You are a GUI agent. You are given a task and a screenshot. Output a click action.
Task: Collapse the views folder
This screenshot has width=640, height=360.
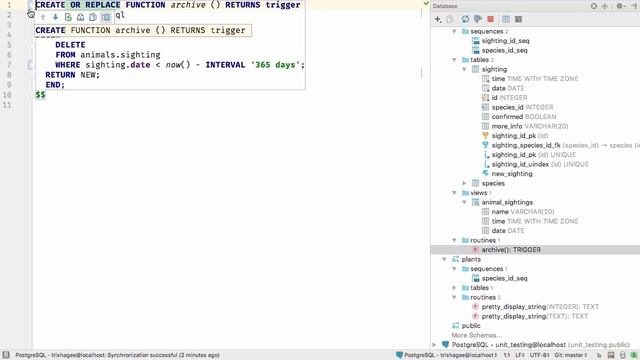pyautogui.click(x=454, y=193)
